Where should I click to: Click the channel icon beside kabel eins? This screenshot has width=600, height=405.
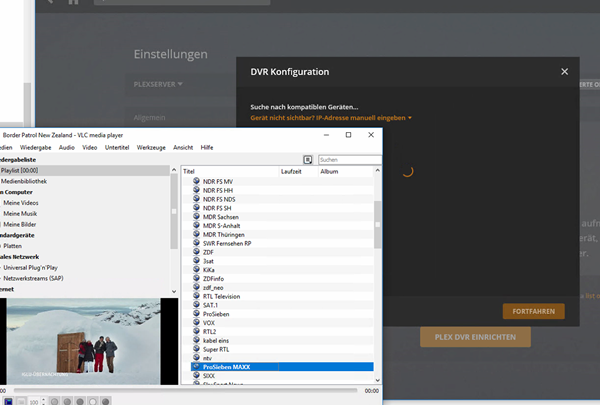[196, 340]
